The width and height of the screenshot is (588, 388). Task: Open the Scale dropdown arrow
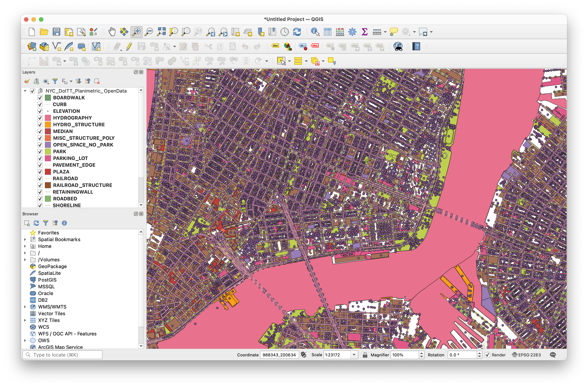click(x=354, y=355)
